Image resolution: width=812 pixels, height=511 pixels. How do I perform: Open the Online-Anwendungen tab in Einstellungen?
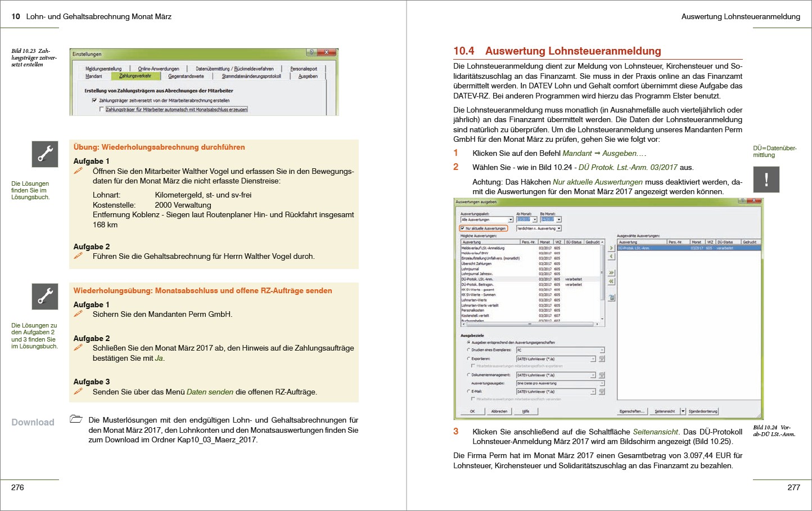tap(159, 69)
